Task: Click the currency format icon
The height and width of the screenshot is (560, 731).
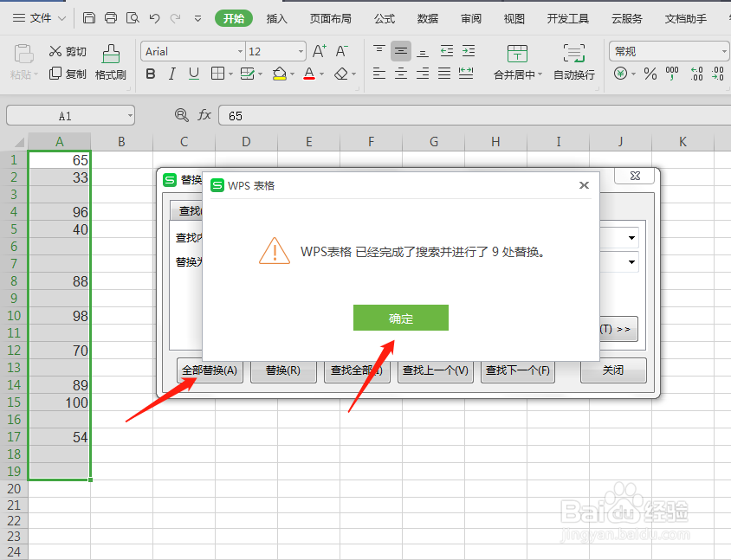Action: pos(620,74)
